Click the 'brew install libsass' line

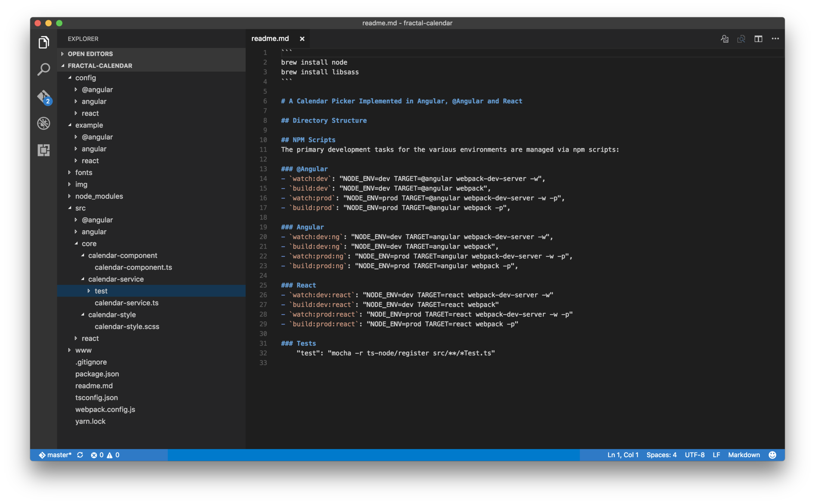pyautogui.click(x=320, y=72)
